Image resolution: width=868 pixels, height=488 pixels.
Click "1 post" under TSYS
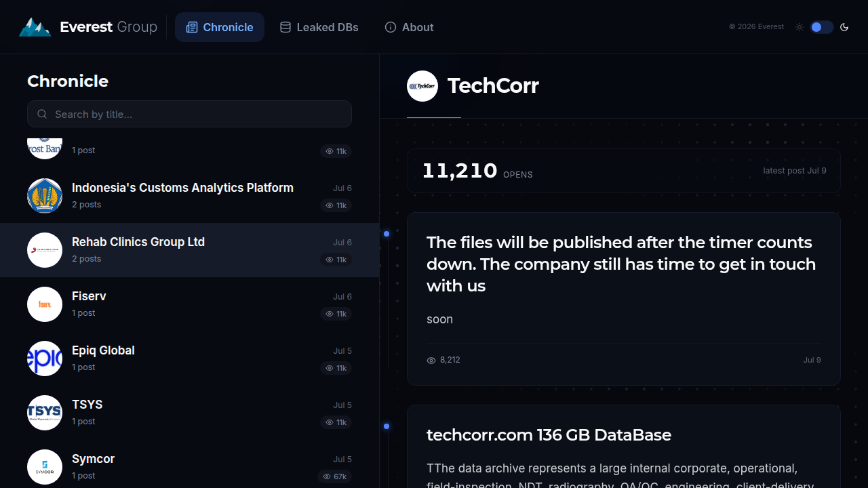click(x=83, y=422)
